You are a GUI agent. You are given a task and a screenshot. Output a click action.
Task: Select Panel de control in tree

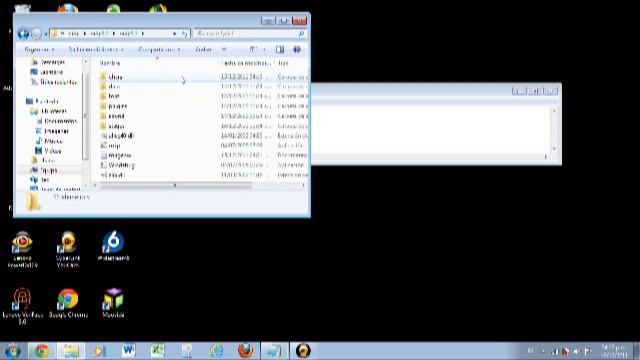pyautogui.click(x=56, y=189)
